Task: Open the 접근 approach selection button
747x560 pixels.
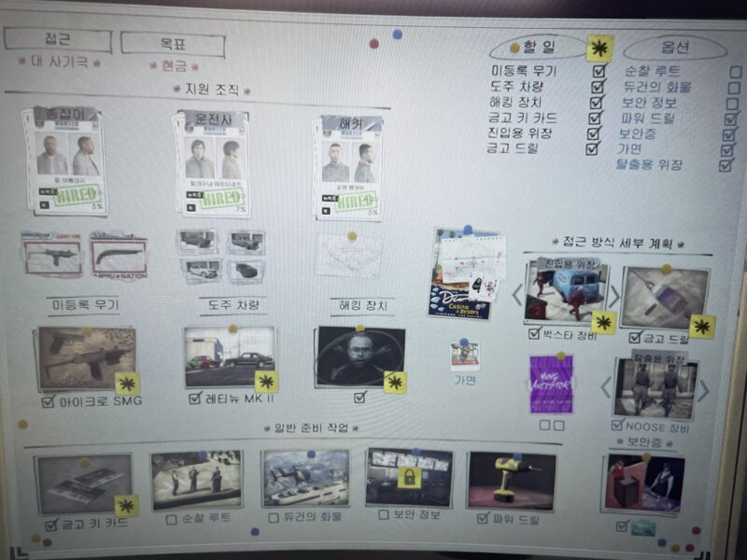Action: point(58,39)
